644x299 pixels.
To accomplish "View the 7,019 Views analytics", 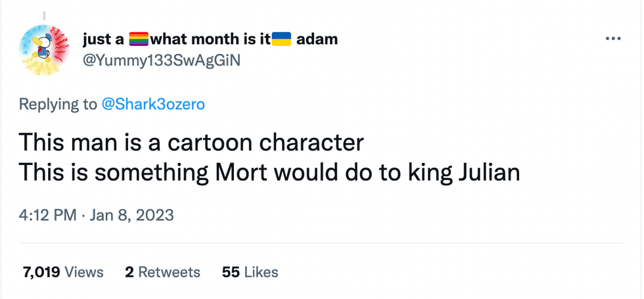I will pos(63,272).
